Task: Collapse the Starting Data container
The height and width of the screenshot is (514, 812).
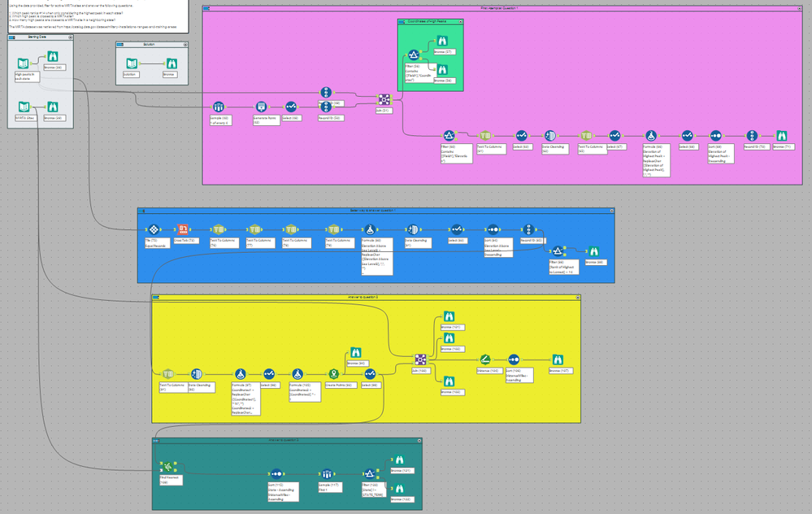Action: tap(71, 37)
